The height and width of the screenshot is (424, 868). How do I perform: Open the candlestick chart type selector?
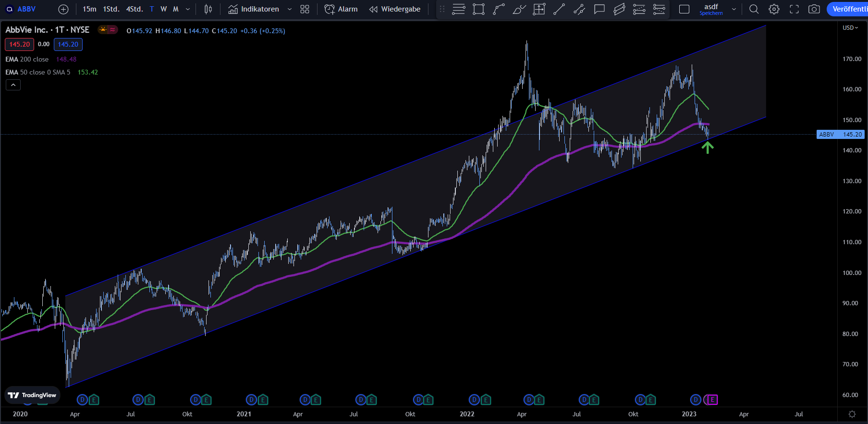[208, 9]
